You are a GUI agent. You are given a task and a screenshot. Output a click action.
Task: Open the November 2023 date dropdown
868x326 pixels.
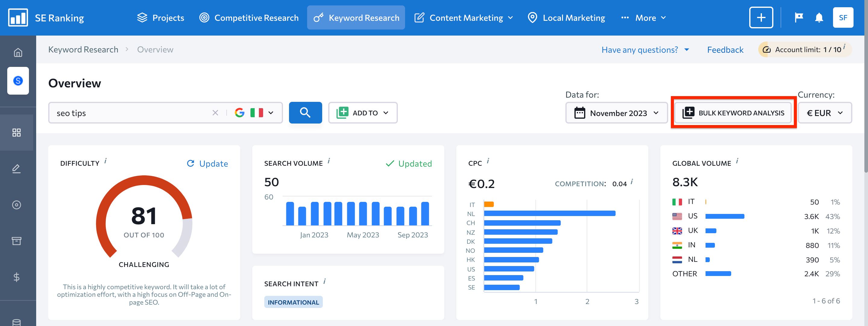(x=616, y=113)
